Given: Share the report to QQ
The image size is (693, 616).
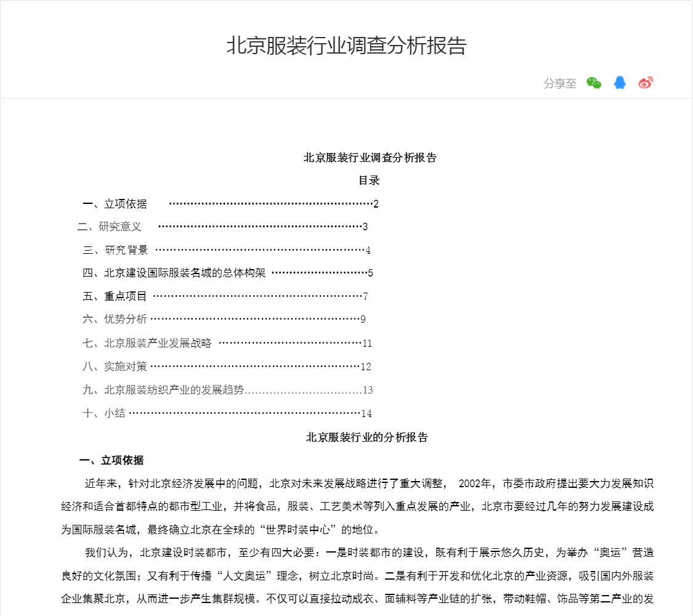Looking at the screenshot, I should coord(620,83).
